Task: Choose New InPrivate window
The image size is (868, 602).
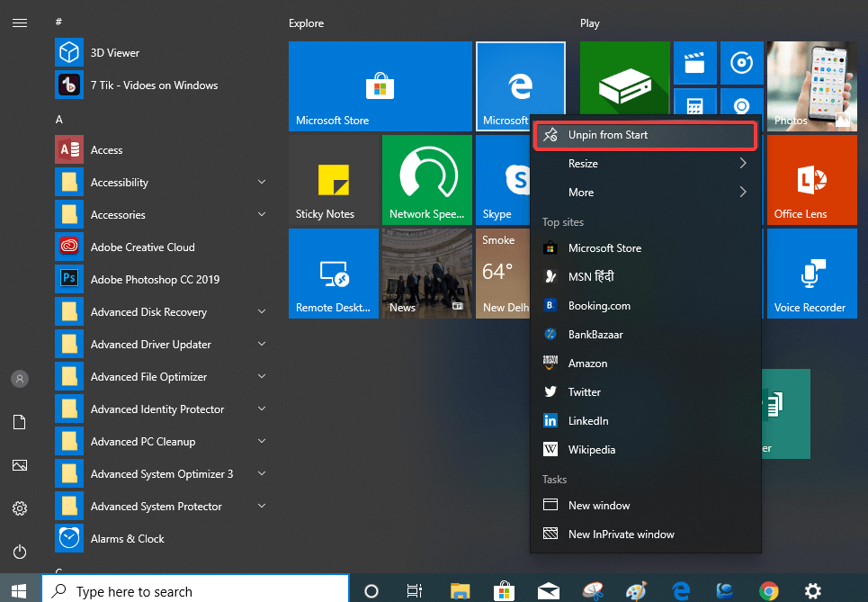Action: pyautogui.click(x=645, y=534)
